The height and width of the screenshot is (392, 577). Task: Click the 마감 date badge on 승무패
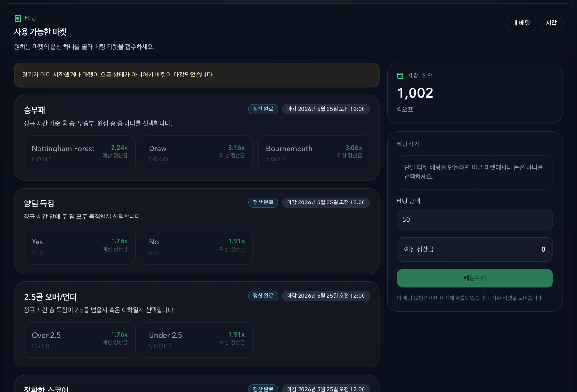tap(326, 109)
